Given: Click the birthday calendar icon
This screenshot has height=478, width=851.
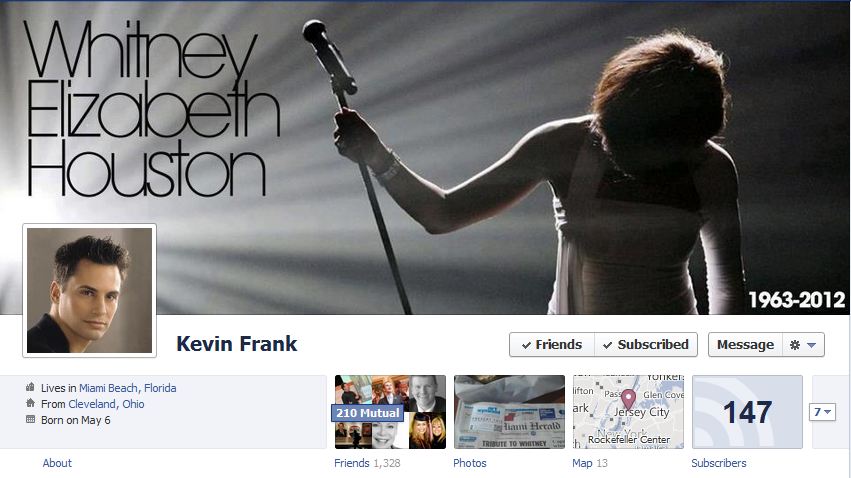Looking at the screenshot, I should (x=30, y=419).
